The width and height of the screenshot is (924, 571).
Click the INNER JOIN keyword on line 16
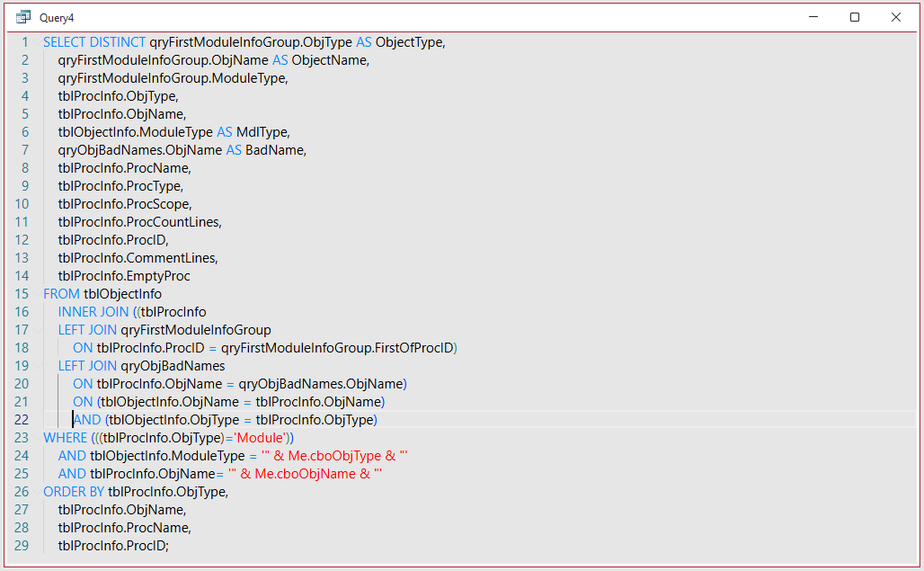coord(93,312)
